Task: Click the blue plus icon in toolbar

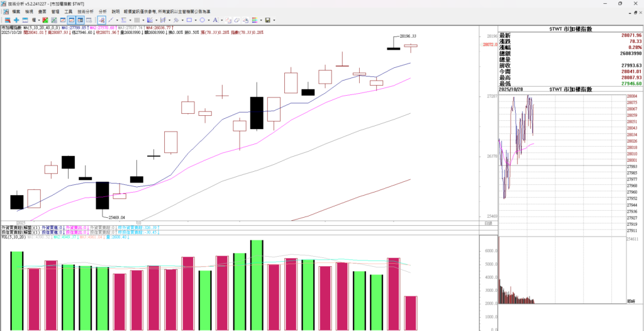Action: click(x=16, y=20)
